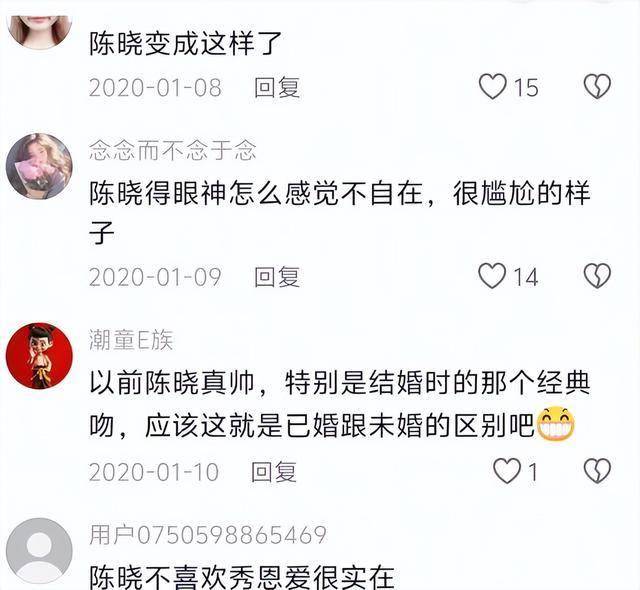Like the comment with 15 likes

click(493, 87)
